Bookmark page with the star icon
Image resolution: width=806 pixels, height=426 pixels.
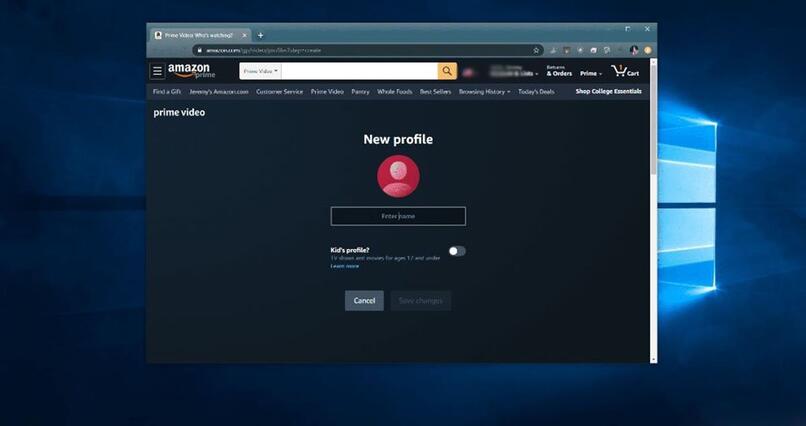(536, 50)
